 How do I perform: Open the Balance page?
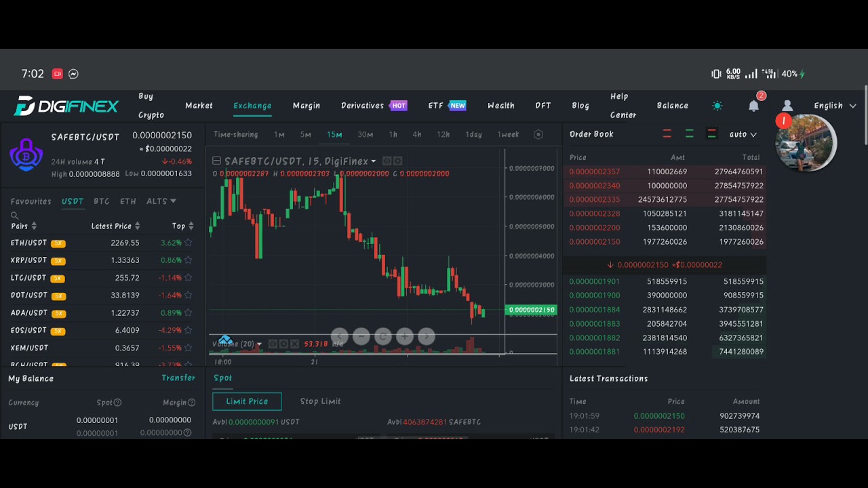(x=673, y=106)
